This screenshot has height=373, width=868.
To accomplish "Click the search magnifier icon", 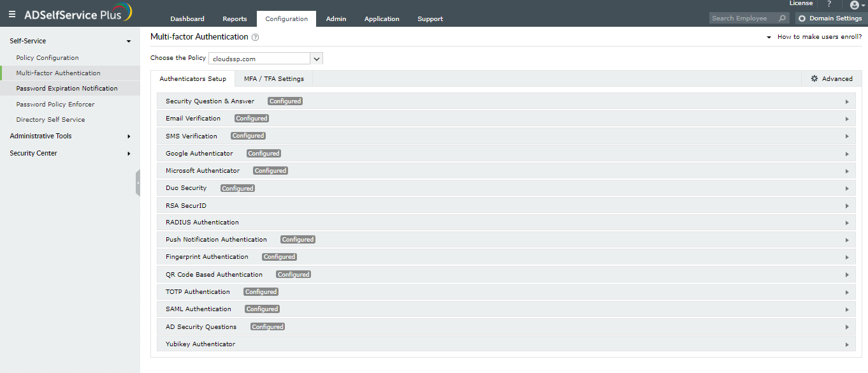I will pos(783,18).
